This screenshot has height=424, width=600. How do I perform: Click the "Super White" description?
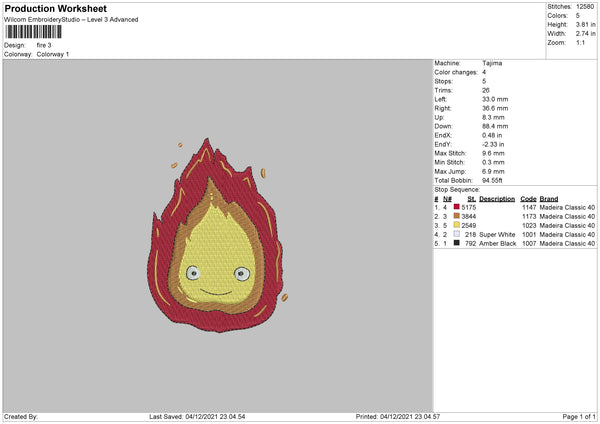pos(497,235)
